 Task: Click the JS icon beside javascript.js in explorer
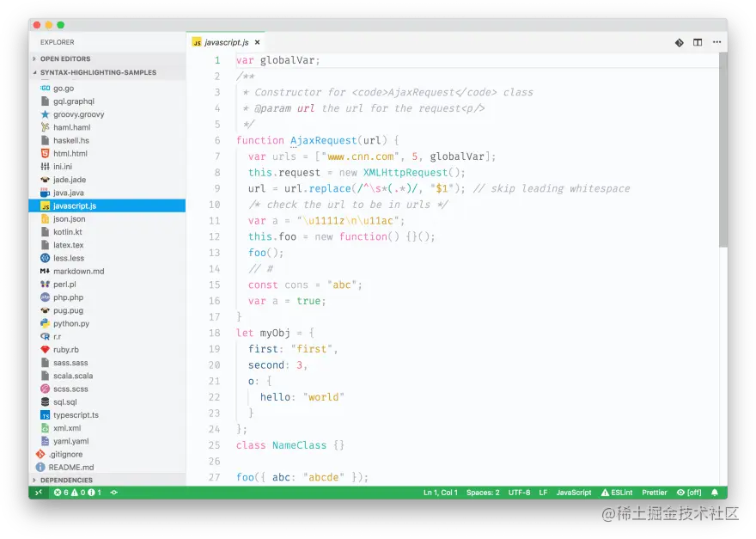[46, 206]
